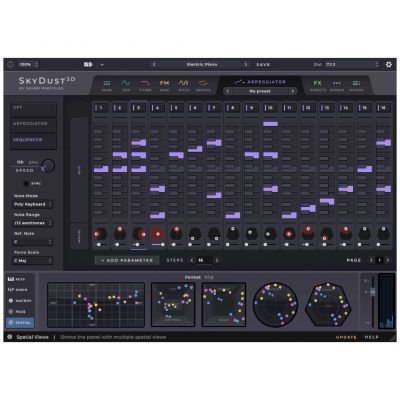Toggle step 1 header

[x=101, y=108]
